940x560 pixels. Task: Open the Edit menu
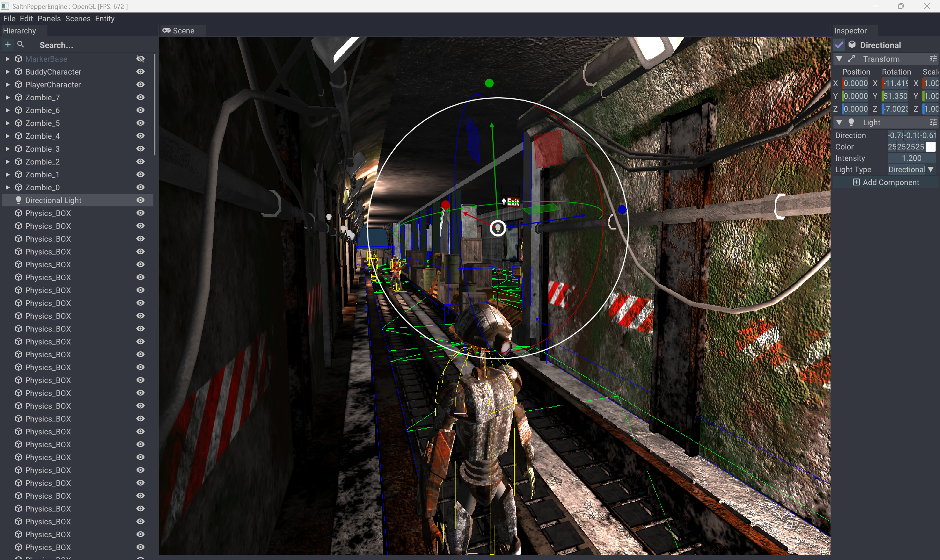[26, 18]
